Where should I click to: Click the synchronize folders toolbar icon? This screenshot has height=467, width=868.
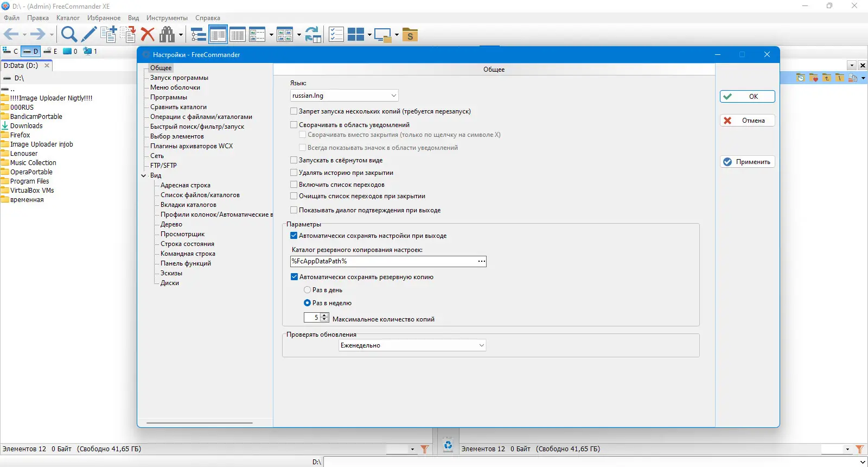[x=313, y=35]
